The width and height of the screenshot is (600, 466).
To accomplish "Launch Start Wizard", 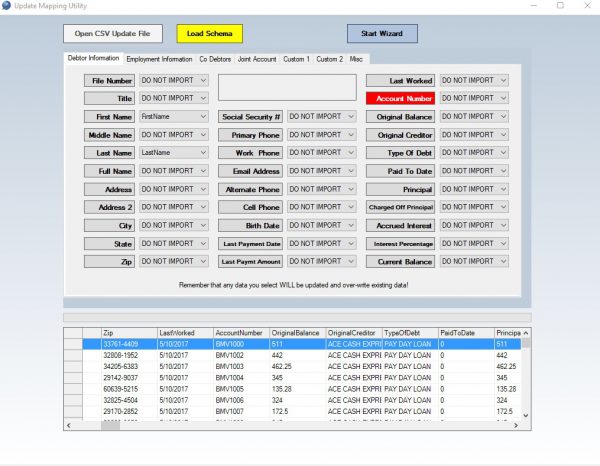I will 382,34.
